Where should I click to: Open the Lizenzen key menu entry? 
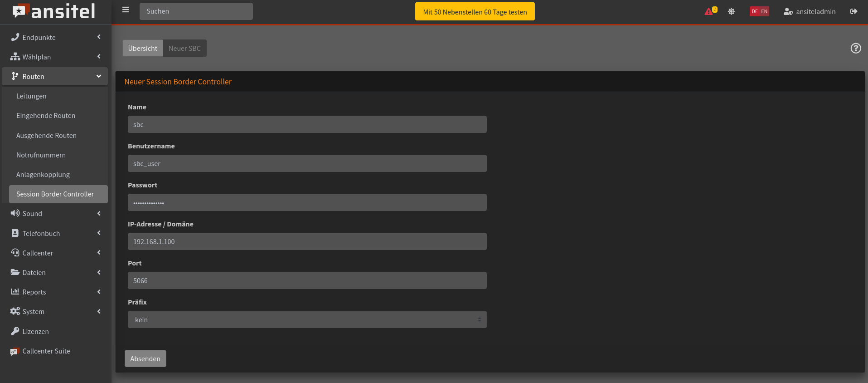tap(35, 332)
